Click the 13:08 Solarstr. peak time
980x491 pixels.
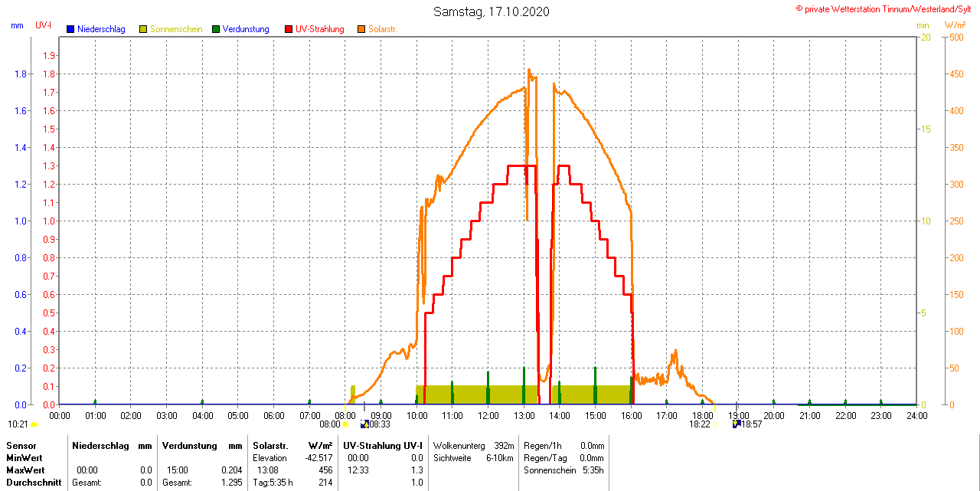coord(268,470)
